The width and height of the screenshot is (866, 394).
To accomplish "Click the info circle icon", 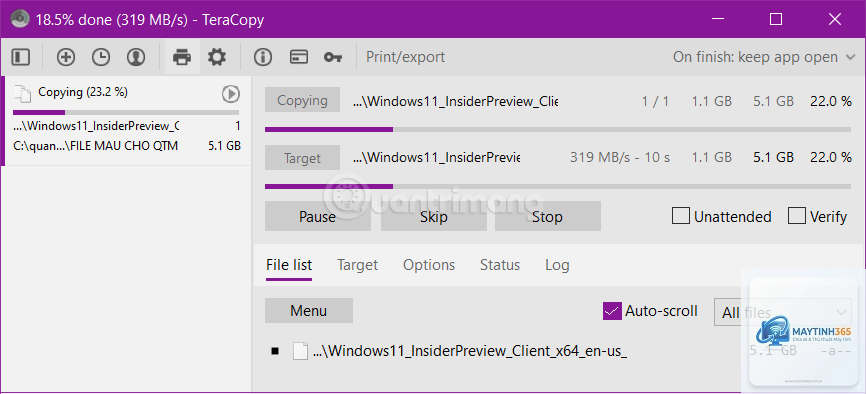I will (263, 57).
